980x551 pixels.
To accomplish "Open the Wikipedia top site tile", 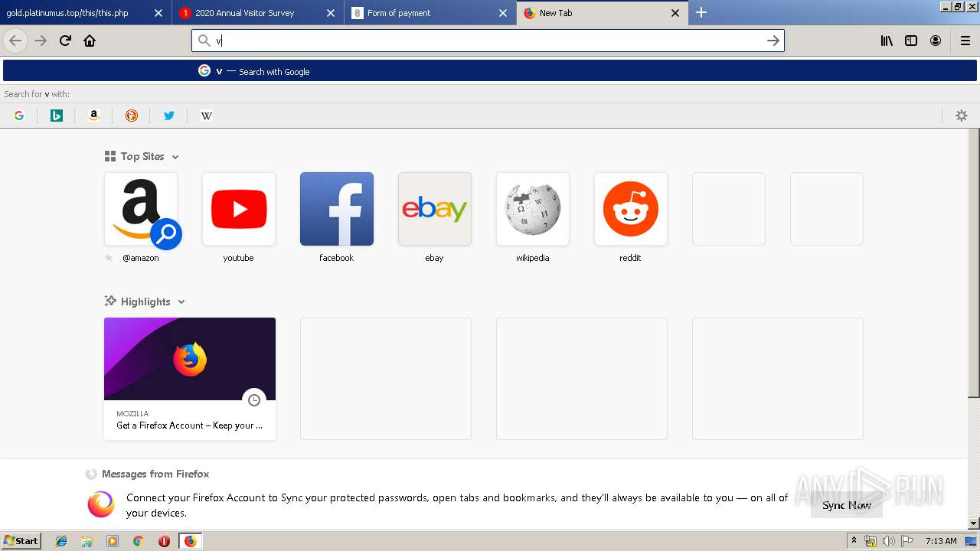I will click(533, 209).
